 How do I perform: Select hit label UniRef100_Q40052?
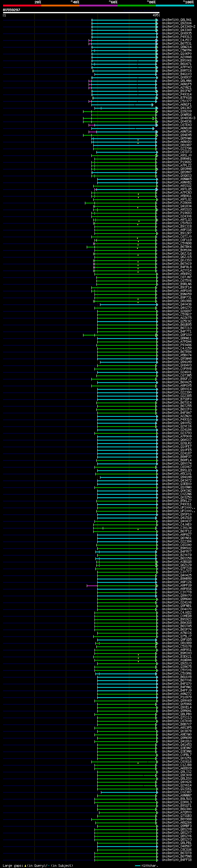(177, 423)
